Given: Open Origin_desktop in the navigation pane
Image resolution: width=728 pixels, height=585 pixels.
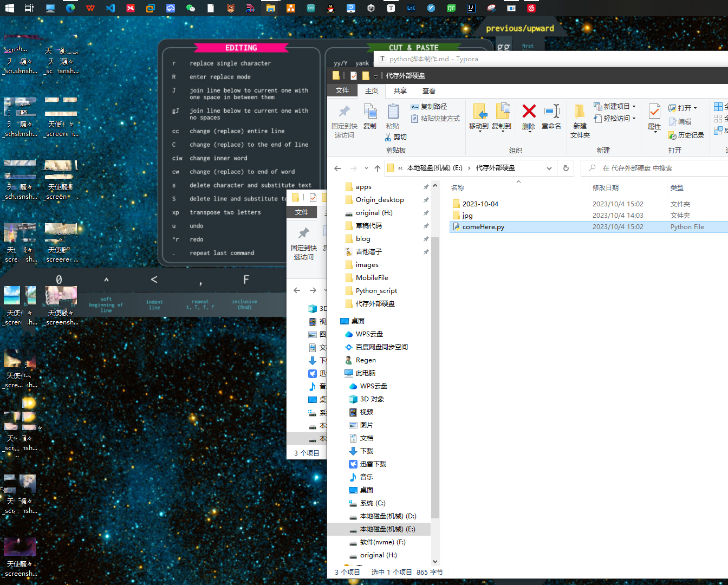Looking at the screenshot, I should (380, 200).
